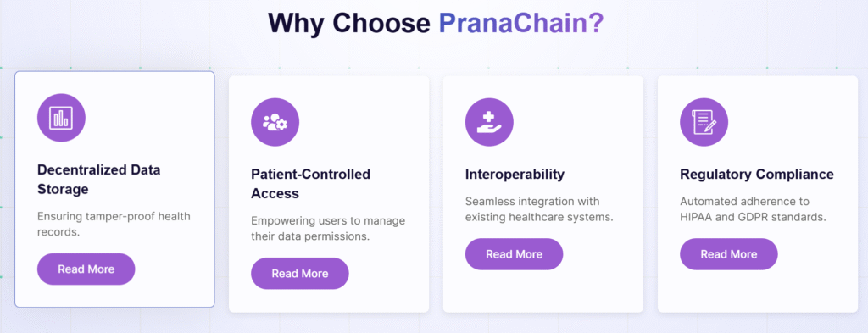Select Read More in the Regulatory Compliance card
This screenshot has height=333, width=868.
pyautogui.click(x=728, y=254)
